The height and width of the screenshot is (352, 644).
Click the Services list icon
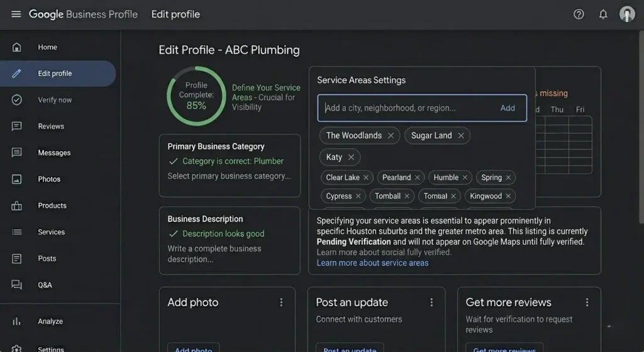point(16,232)
